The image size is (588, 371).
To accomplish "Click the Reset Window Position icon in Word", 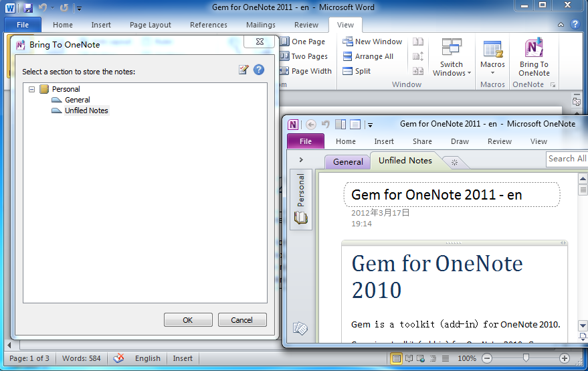I will point(418,71).
